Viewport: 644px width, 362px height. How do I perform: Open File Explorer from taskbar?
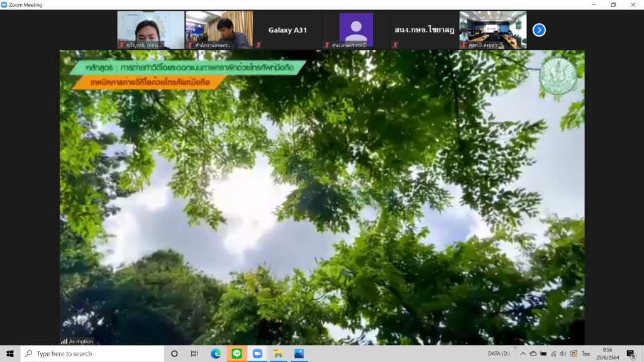pyautogui.click(x=277, y=354)
